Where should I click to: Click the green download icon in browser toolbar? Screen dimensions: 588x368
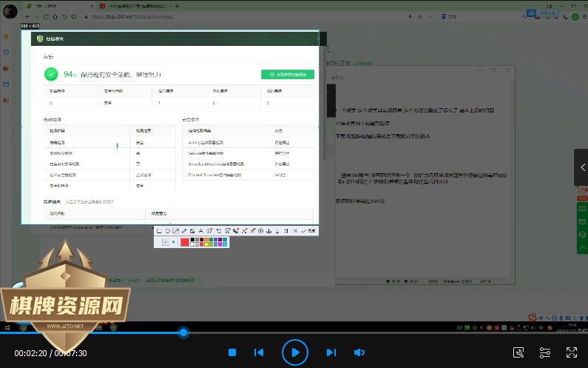pos(575,16)
